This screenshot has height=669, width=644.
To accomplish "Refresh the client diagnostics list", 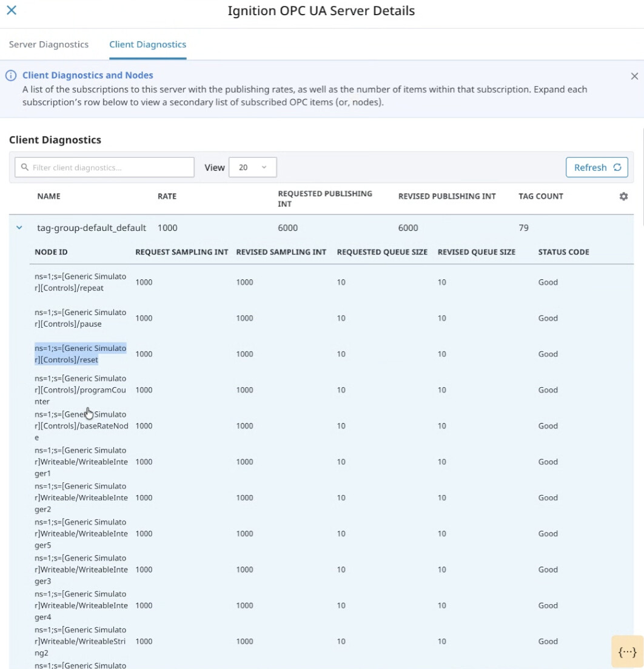I will click(597, 167).
